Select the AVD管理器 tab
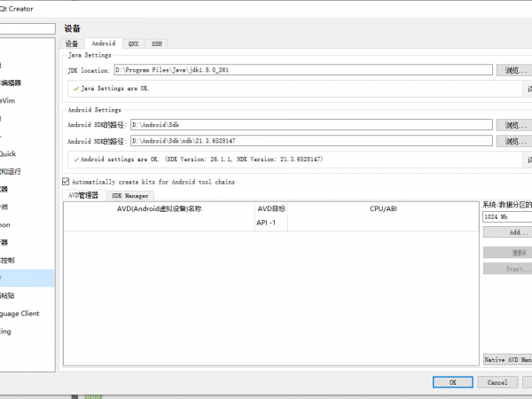 coord(83,195)
